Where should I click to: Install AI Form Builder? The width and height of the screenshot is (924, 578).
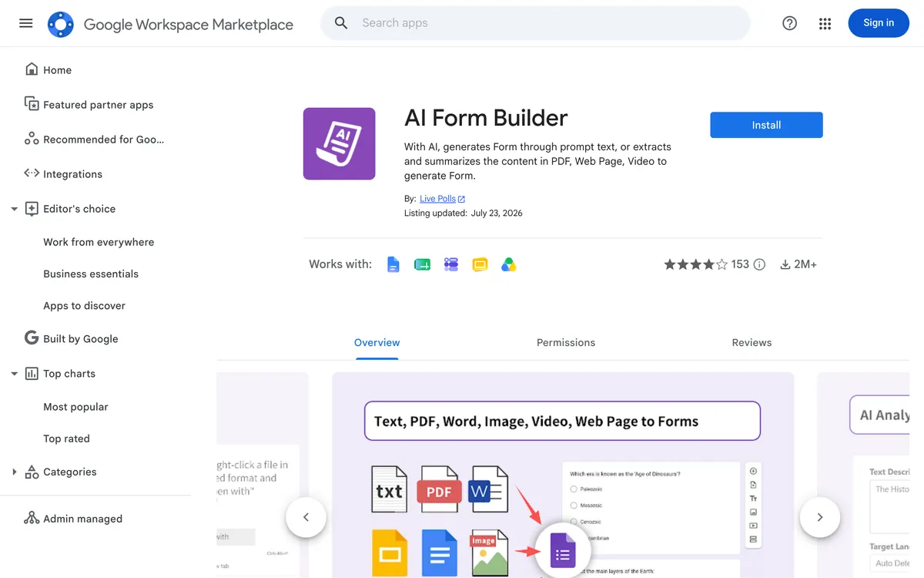coord(766,125)
